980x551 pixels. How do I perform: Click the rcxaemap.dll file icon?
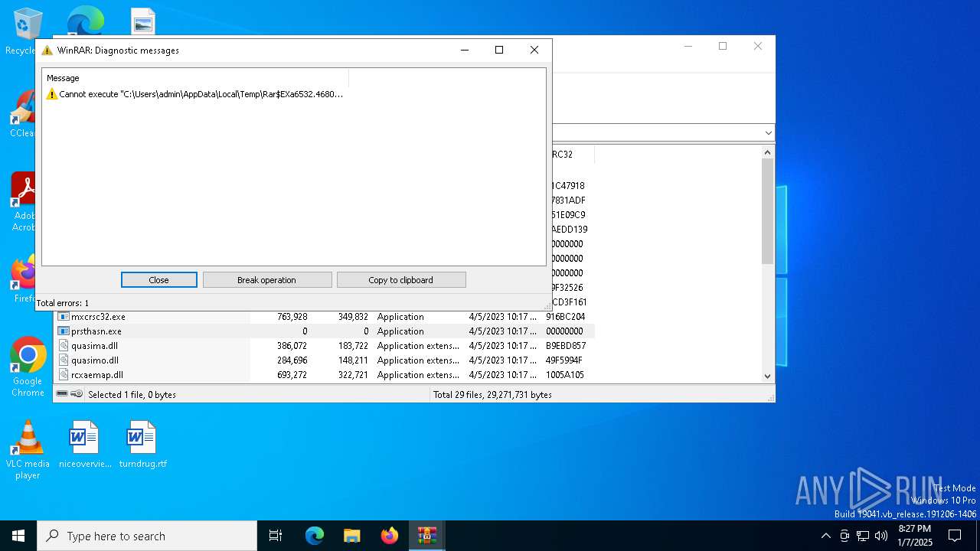click(x=64, y=375)
